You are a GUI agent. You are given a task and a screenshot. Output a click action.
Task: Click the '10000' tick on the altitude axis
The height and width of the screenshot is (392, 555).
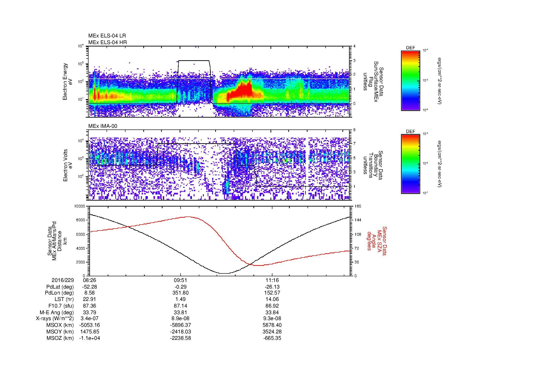tap(80, 206)
